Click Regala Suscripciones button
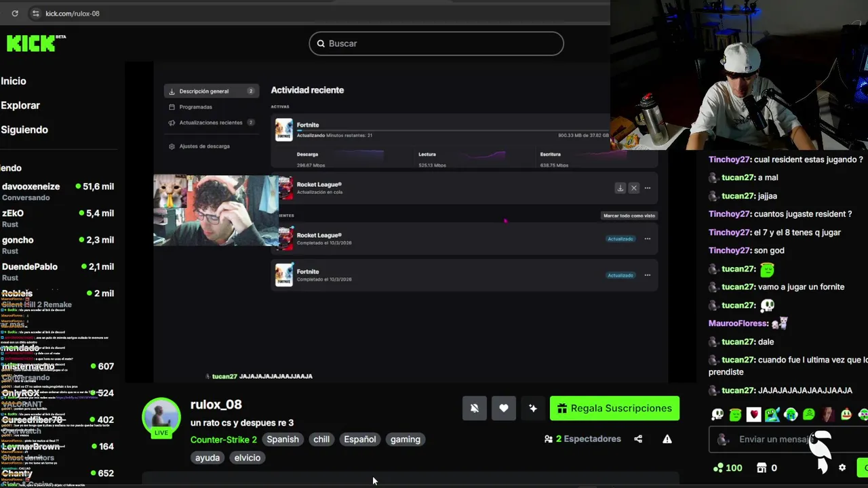 614,408
